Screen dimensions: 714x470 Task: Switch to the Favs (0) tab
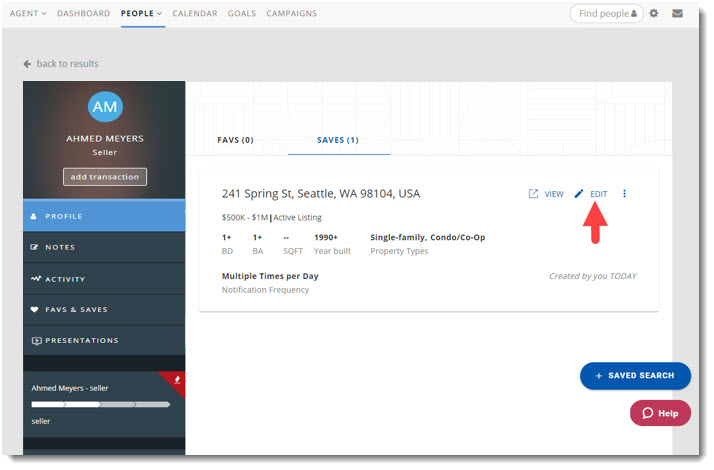(x=235, y=140)
